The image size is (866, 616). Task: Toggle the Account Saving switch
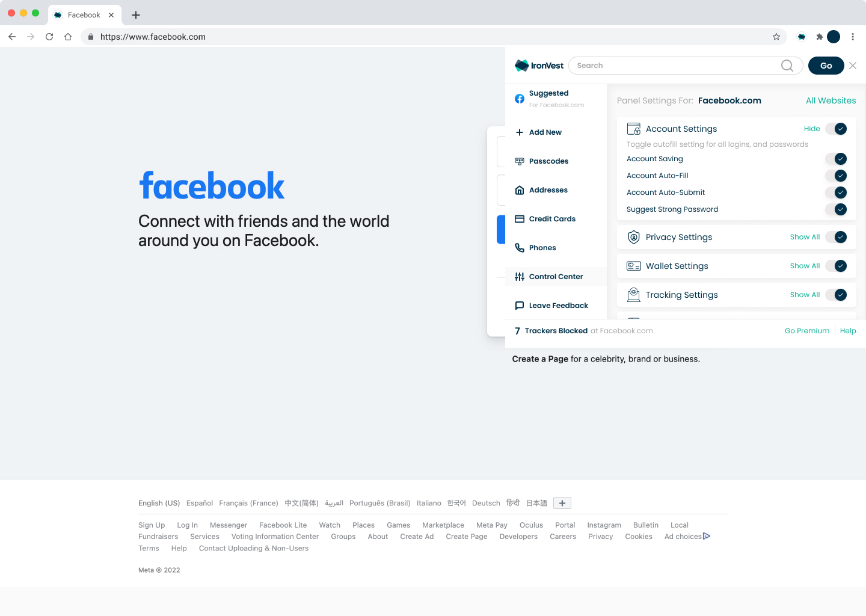[836, 159]
